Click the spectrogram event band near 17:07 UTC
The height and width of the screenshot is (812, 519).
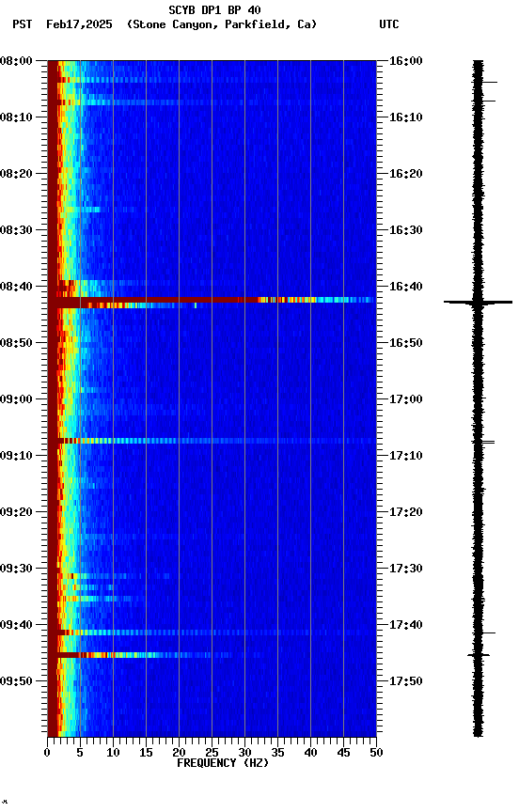tap(212, 441)
